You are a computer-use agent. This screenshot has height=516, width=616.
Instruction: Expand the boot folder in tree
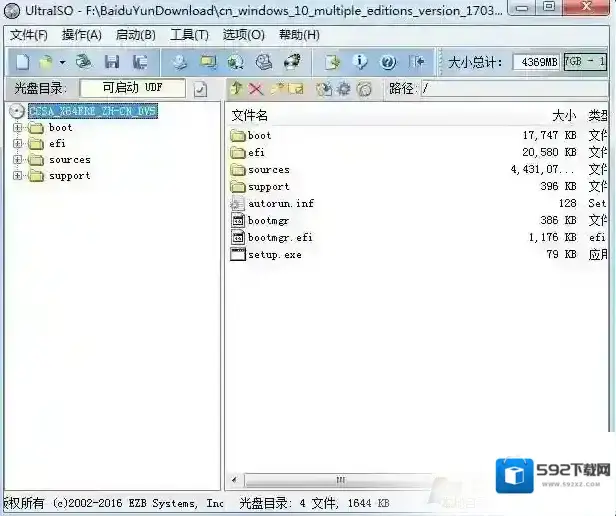[18, 128]
